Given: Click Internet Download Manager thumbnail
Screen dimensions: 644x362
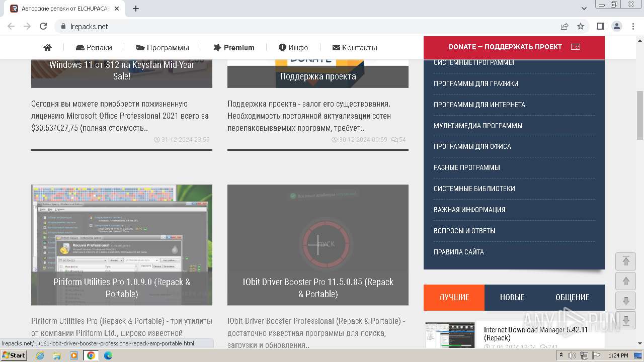Looking at the screenshot, I should pos(450,335).
